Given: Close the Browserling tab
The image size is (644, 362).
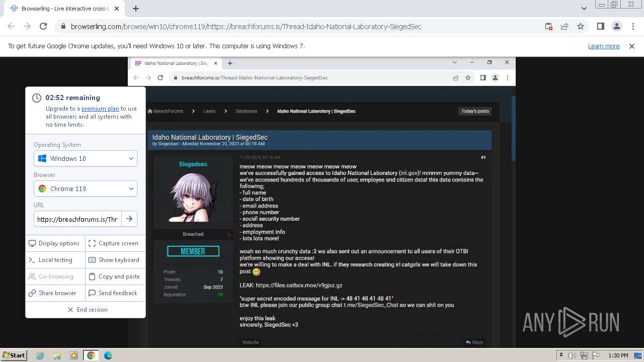Looking at the screenshot, I should pyautogui.click(x=117, y=9).
